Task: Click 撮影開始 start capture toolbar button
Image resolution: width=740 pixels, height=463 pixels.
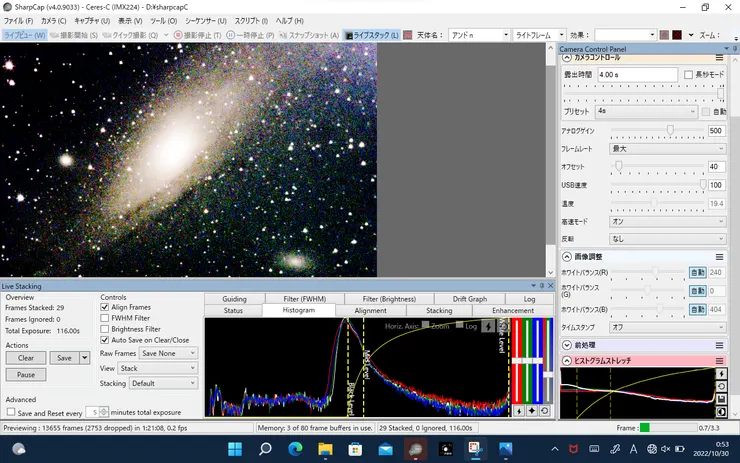Action: point(74,35)
